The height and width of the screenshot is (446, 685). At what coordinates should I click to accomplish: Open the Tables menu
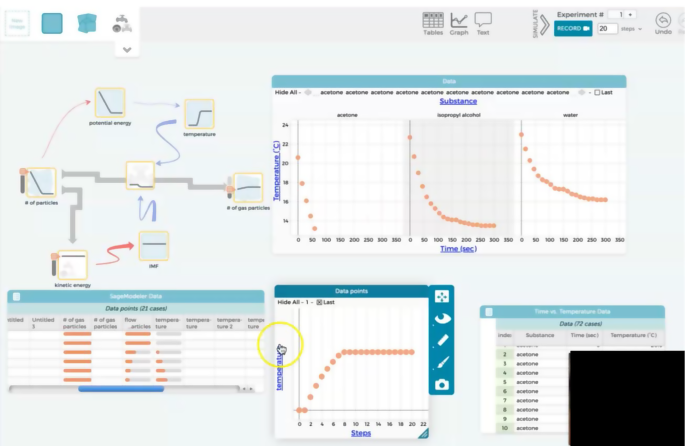click(433, 24)
